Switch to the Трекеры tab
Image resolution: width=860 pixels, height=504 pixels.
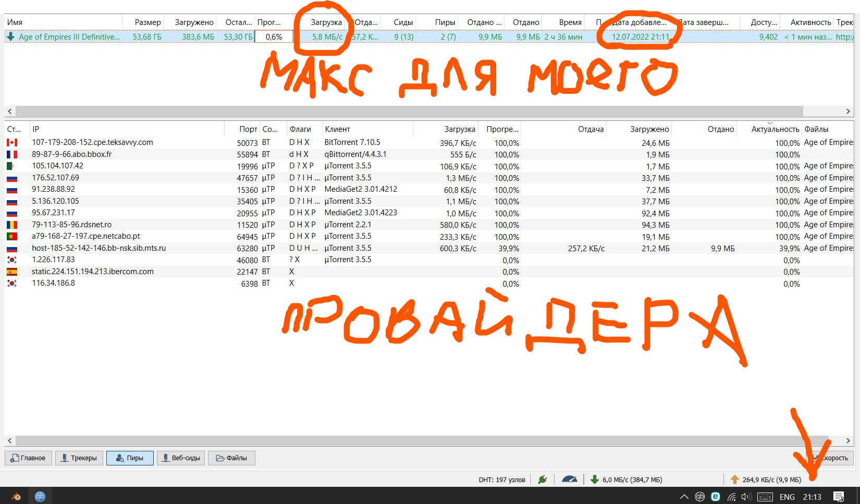pyautogui.click(x=79, y=458)
